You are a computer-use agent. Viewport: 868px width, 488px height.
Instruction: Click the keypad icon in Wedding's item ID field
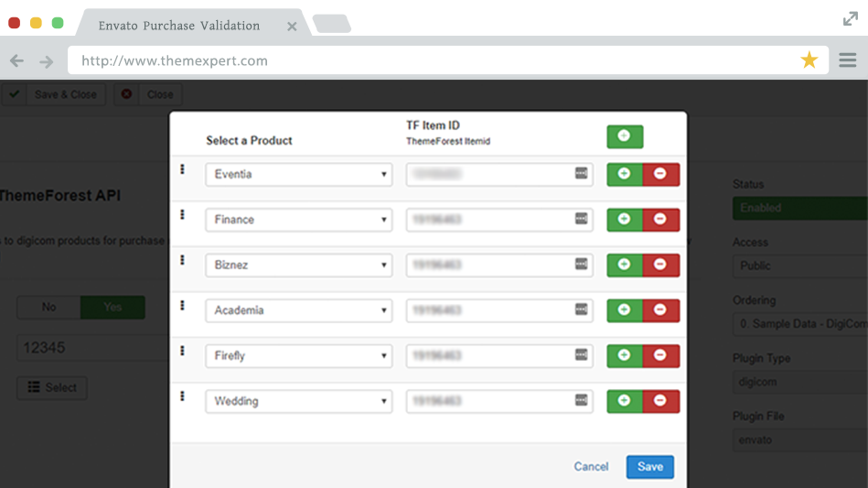581,400
